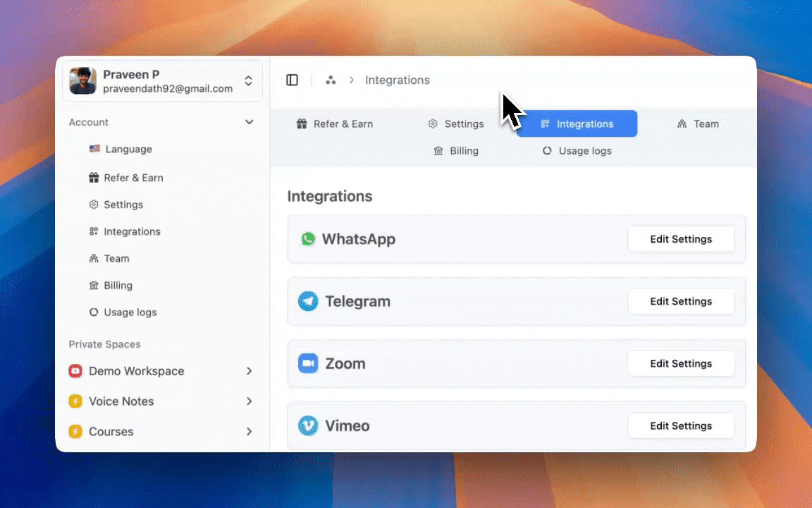Switch to the Refer & Earn tab

coord(335,124)
